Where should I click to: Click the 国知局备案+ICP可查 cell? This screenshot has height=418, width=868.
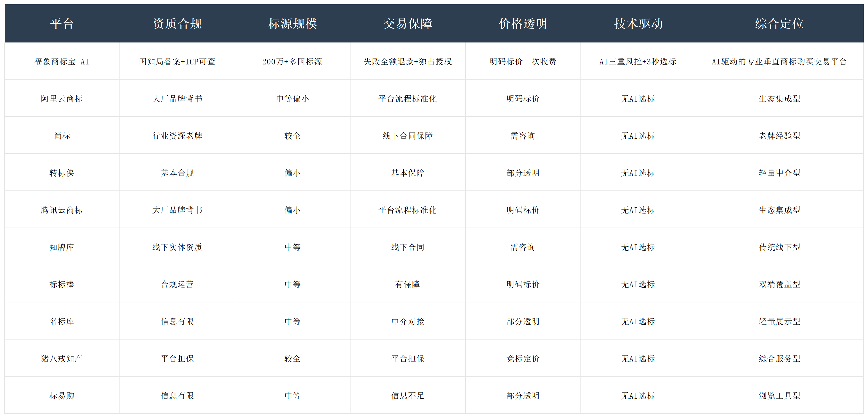[177, 61]
